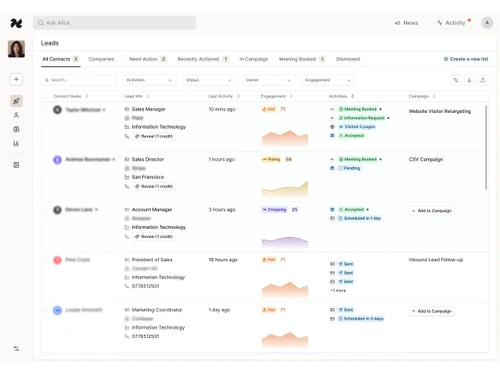Open the table view sidebar icon
Image resolution: width=500 pixels, height=375 pixels.
(16, 165)
